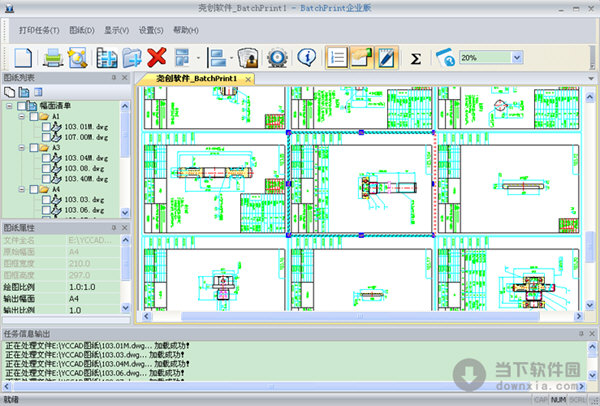Select the 尧创软件_BatchPrint1 document tab
Image resolution: width=600 pixels, height=406 pixels.
[x=197, y=79]
